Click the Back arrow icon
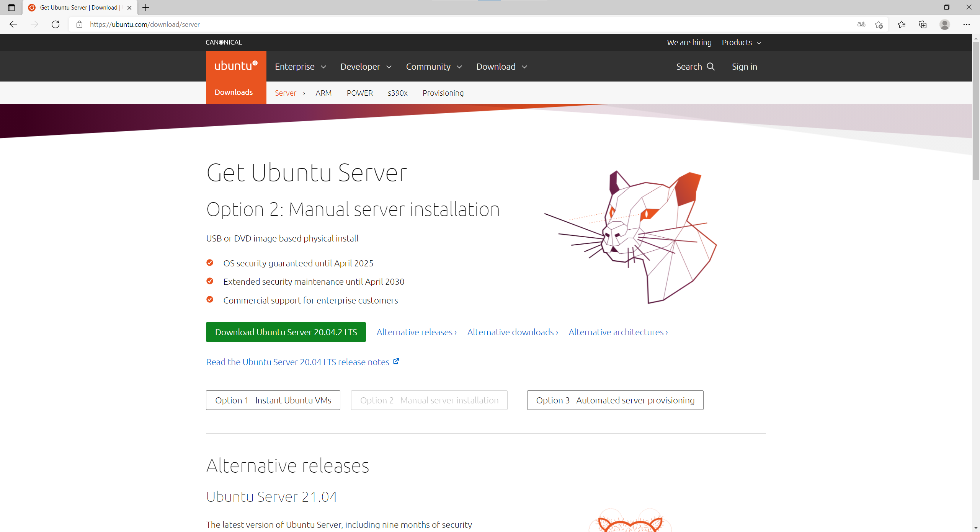 click(13, 24)
